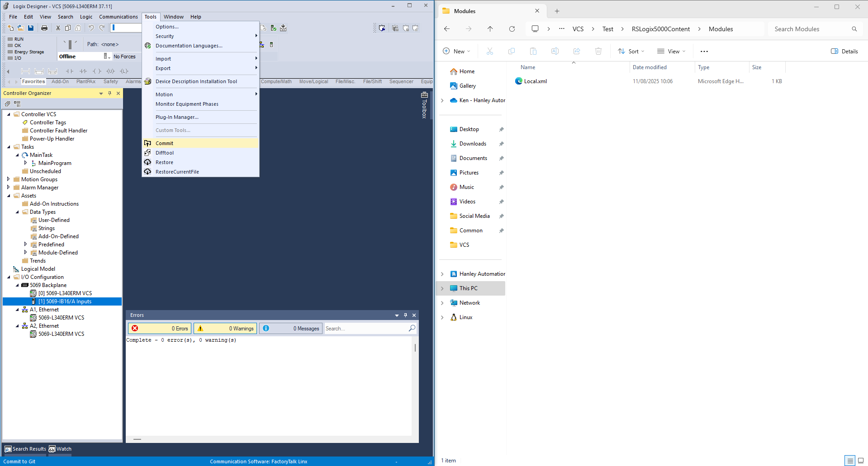This screenshot has height=466, width=868.
Task: Open the vertical Toolbox panel tab
Action: 424,105
